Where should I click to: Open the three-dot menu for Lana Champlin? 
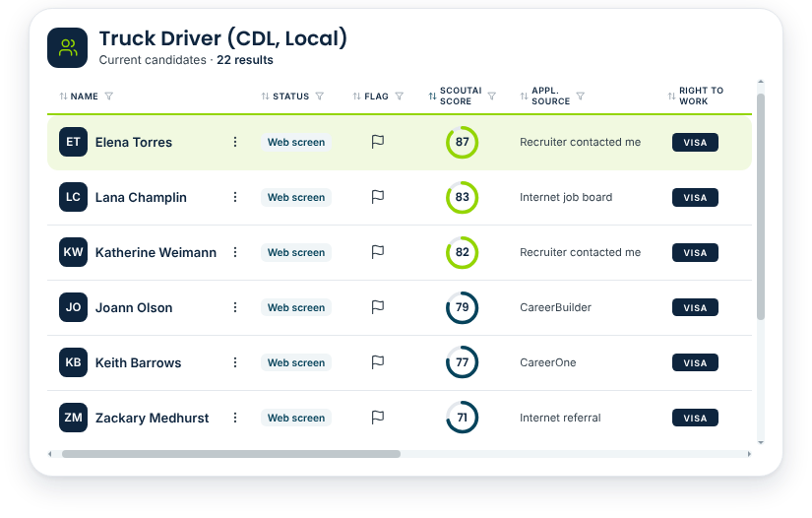(235, 197)
